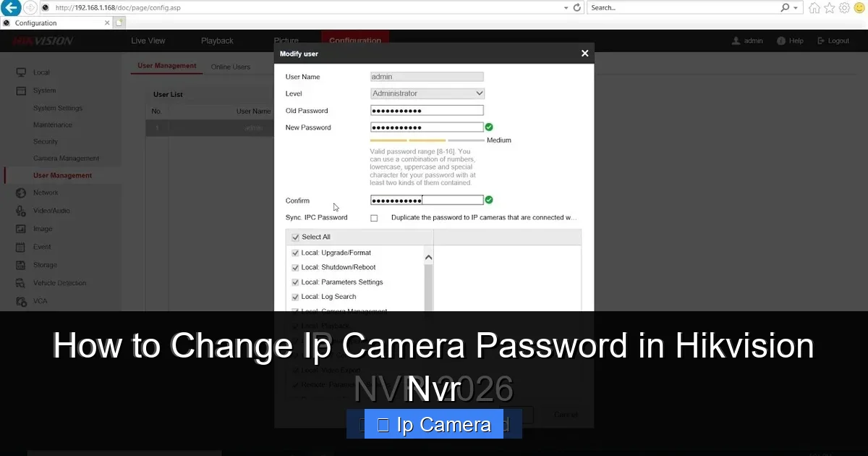The width and height of the screenshot is (868, 456).
Task: Open the address bar history dropdown arrow
Action: pyautogui.click(x=566, y=8)
